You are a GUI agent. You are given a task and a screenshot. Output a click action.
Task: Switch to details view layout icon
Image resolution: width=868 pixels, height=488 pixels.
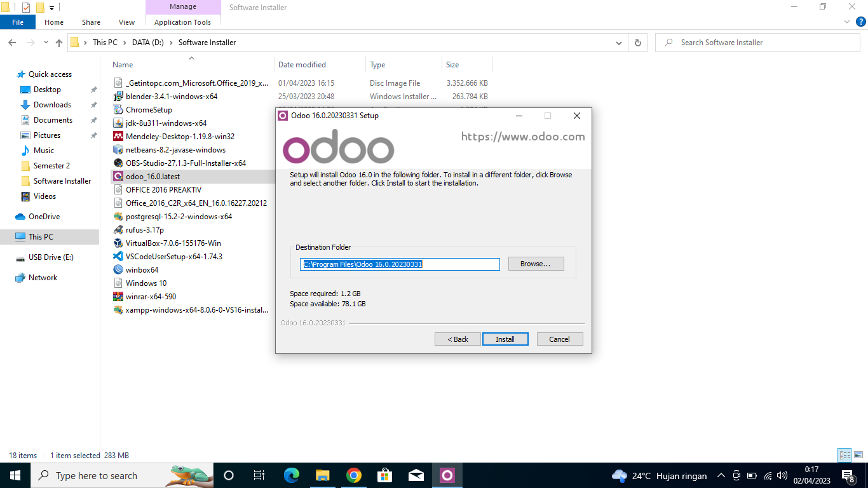(844, 455)
